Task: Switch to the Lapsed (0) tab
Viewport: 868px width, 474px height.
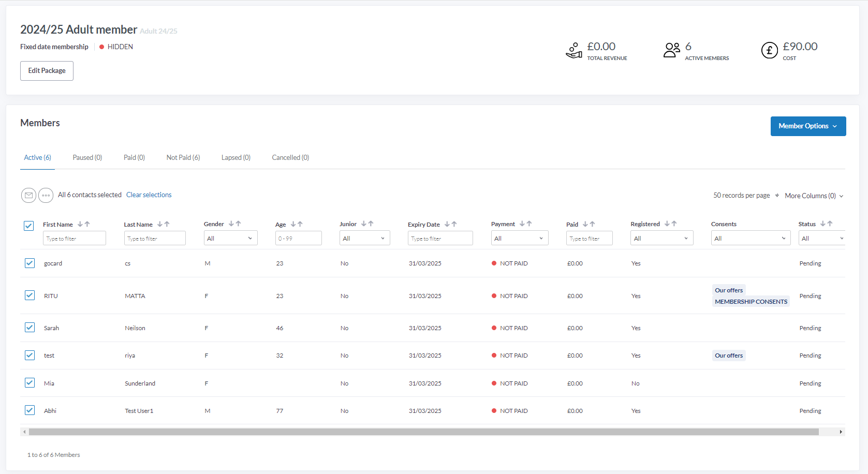Action: 236,157
